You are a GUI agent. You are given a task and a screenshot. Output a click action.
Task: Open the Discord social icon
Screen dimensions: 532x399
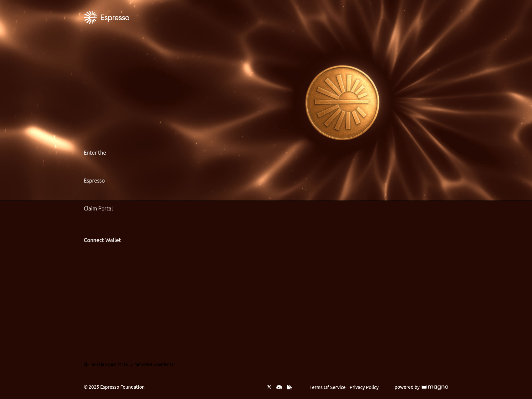[x=279, y=387]
